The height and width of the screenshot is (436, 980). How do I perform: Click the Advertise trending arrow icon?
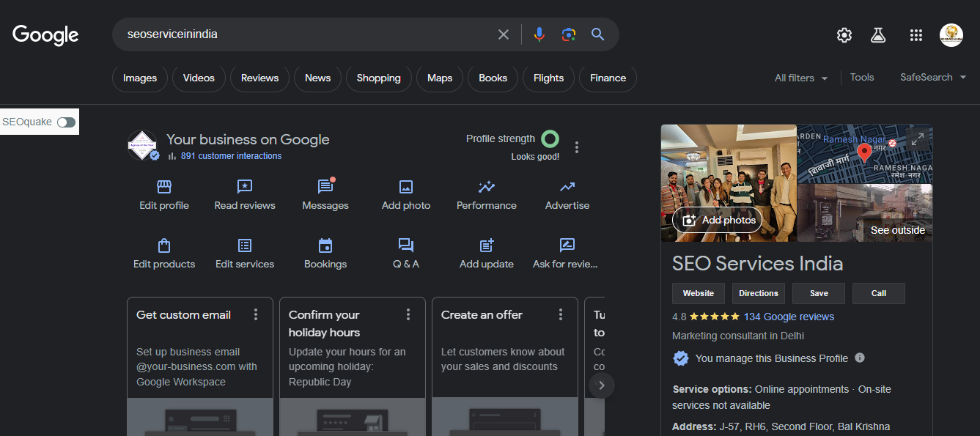(567, 187)
